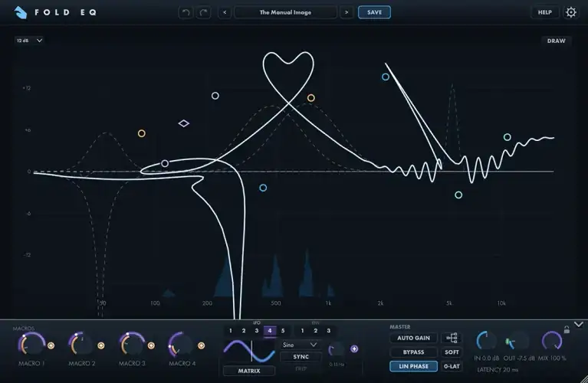Click the Macro 2 knob
Screen dimensions: 588x383
point(82,345)
